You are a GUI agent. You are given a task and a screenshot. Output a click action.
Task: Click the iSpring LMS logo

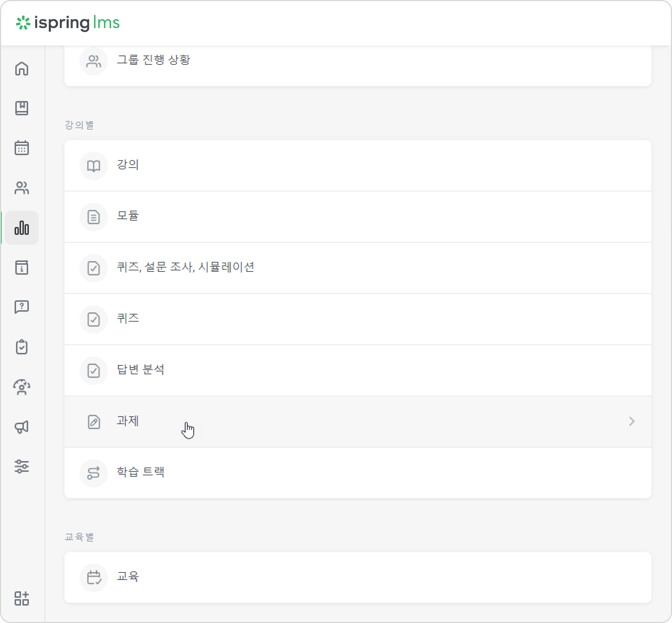pos(68,23)
